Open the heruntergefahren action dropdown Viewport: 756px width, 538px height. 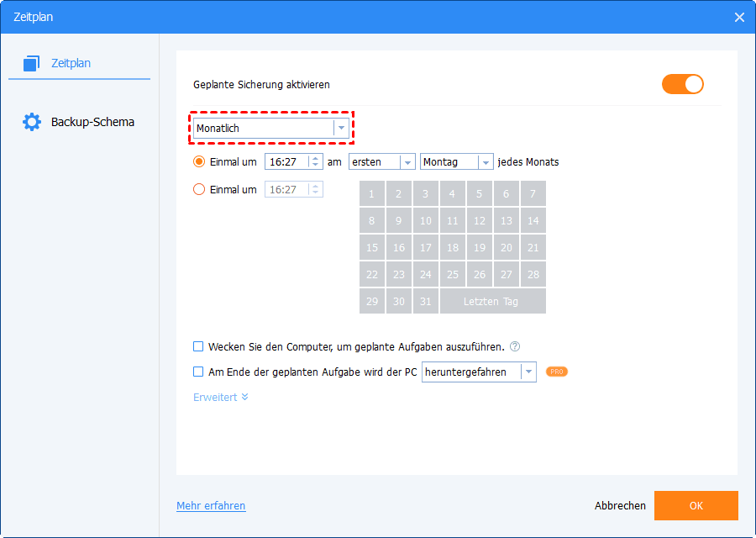[480, 372]
